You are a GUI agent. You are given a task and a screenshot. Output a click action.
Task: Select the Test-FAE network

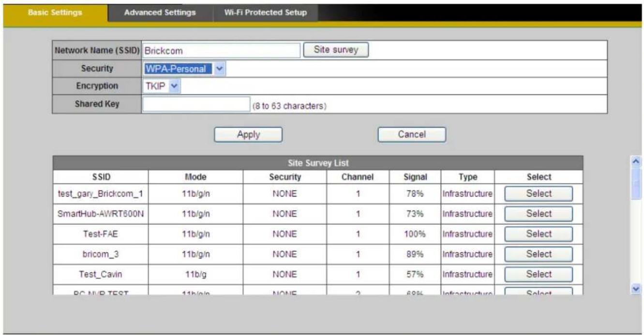pos(539,234)
